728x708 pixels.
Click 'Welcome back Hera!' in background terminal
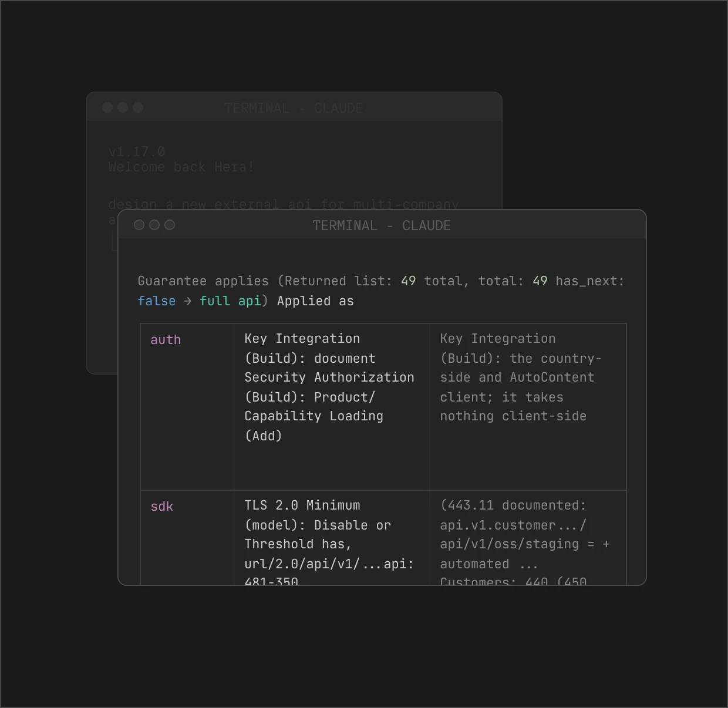181,167
